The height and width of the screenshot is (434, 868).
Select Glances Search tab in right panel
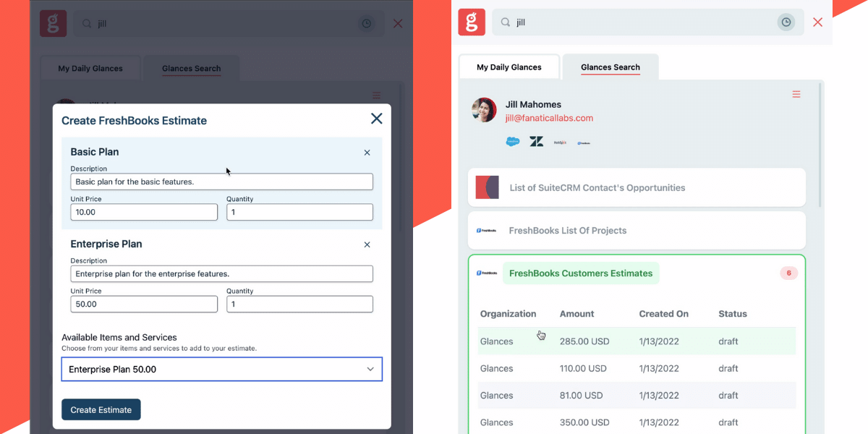tap(610, 67)
